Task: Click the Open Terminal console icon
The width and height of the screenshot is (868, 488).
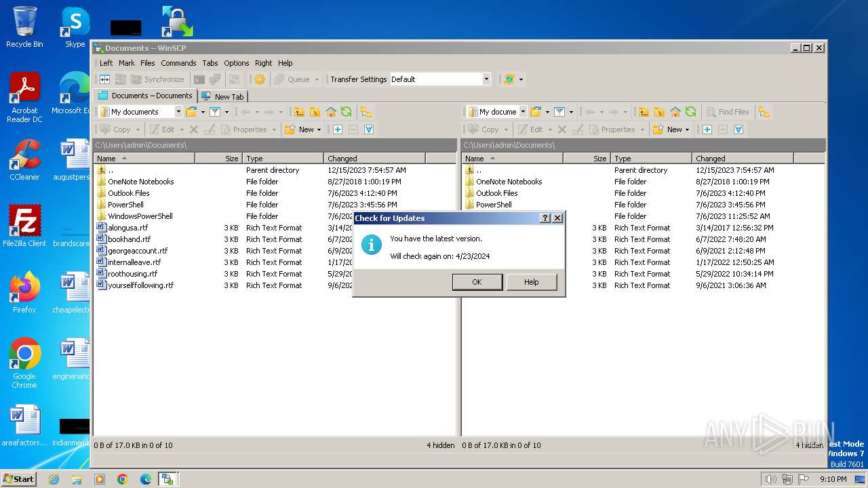Action: point(199,79)
